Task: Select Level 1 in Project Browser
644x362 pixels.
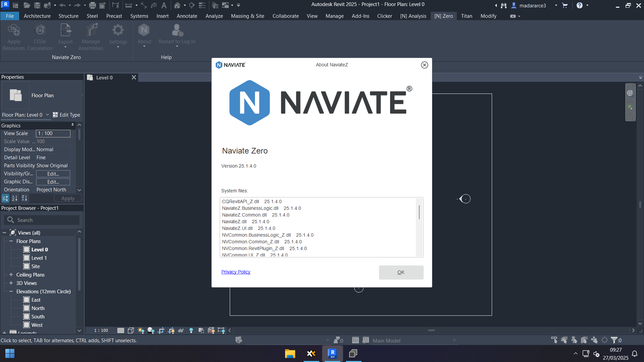Action: (x=39, y=258)
